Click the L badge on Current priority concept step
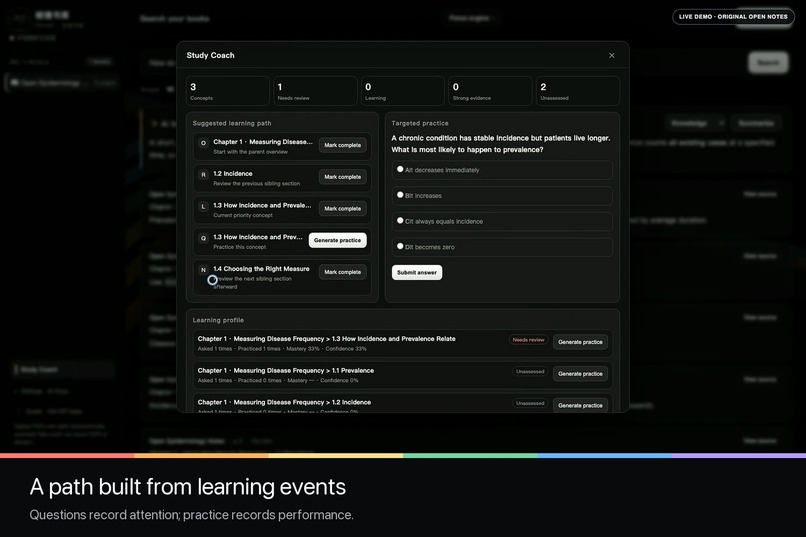Image resolution: width=806 pixels, height=537 pixels. tap(203, 207)
